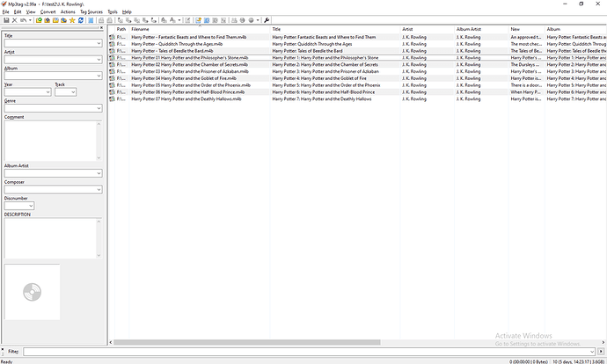Expand the Discnumber field dropdown
The image size is (607, 364).
click(x=31, y=206)
